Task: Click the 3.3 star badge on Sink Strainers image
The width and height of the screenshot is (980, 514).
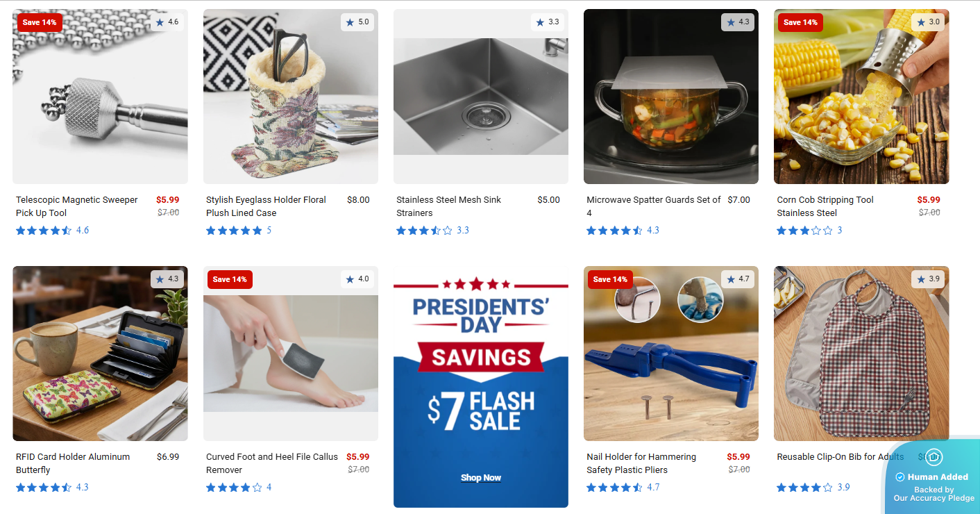Action: coord(547,22)
